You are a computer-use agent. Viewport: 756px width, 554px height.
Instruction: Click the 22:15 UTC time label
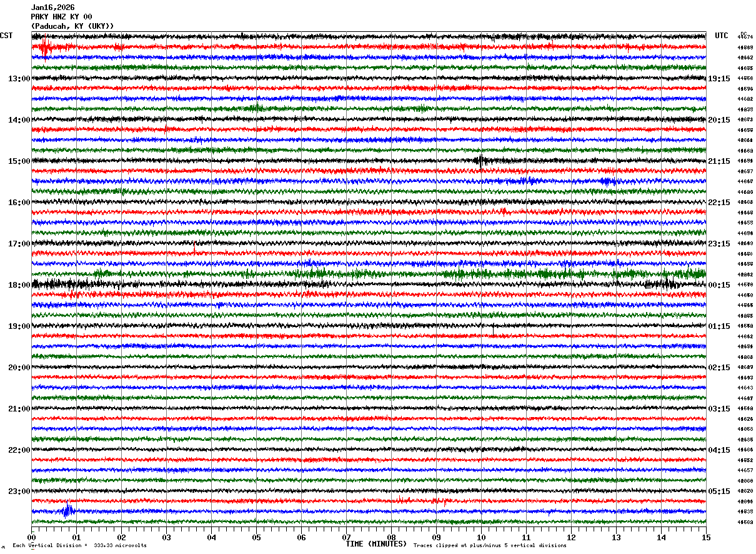719,203
